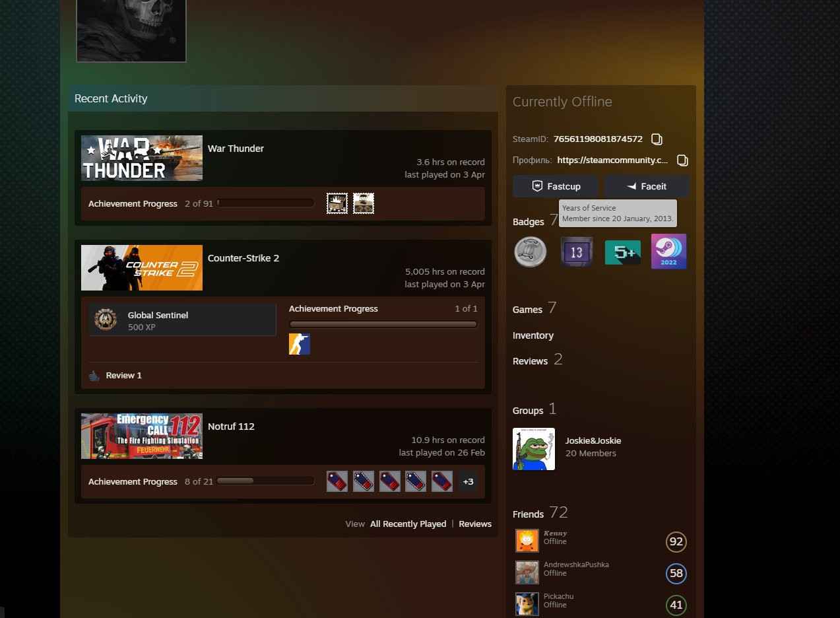Screen dimensions: 840x618
Task: Open the War Thunder title link
Action: [236, 149]
